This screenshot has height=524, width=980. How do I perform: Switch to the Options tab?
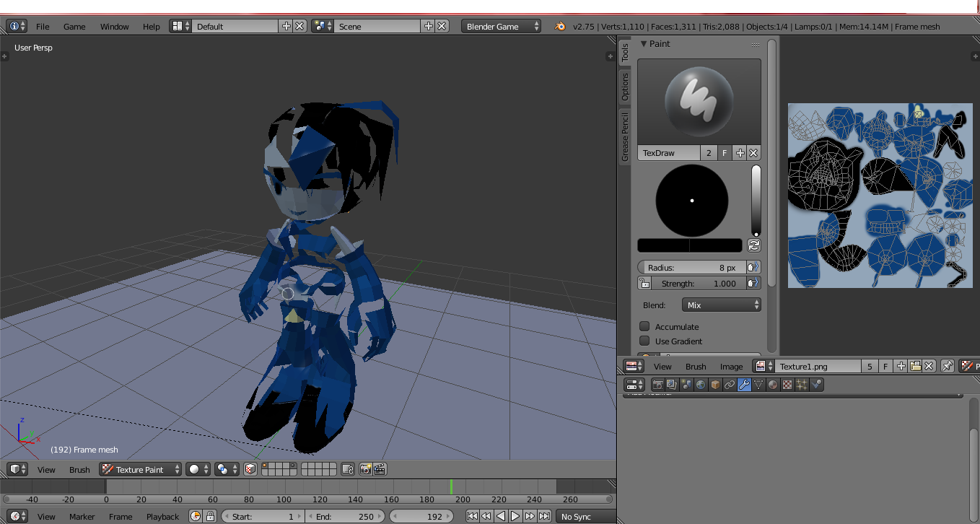(x=625, y=87)
